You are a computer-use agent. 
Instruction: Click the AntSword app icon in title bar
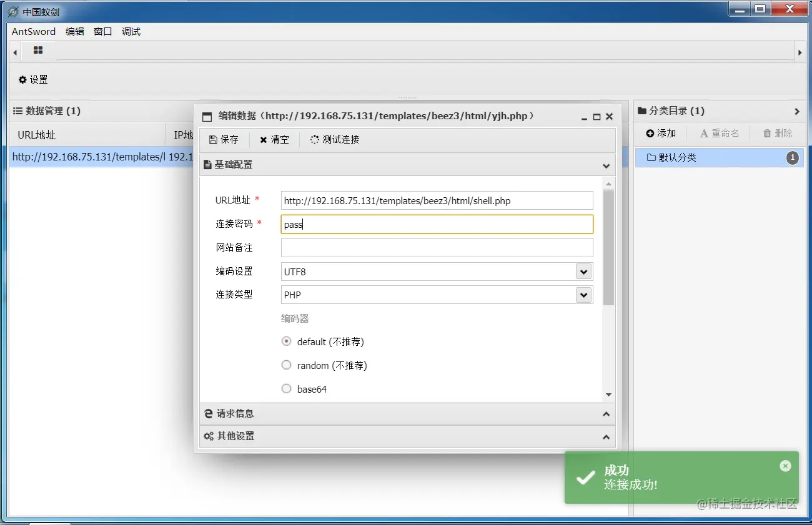pos(12,12)
